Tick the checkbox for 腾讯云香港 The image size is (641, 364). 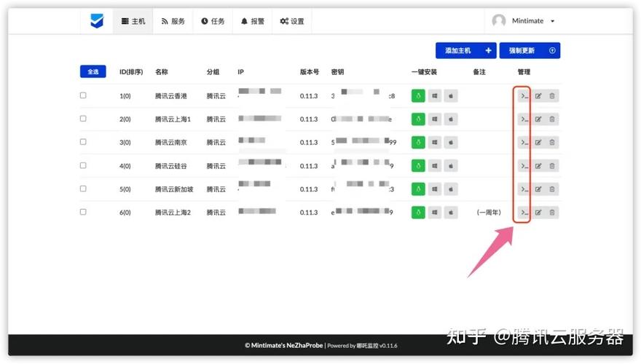[x=83, y=95]
